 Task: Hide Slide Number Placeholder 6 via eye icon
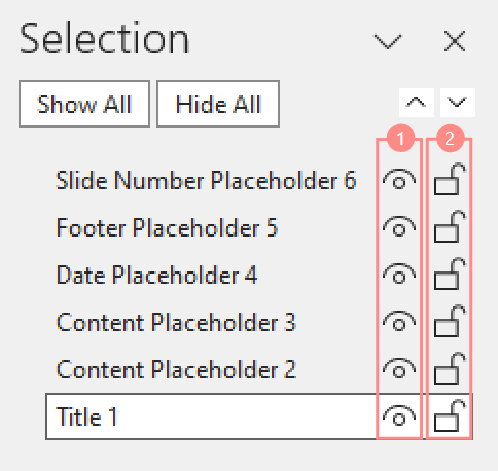tap(399, 180)
